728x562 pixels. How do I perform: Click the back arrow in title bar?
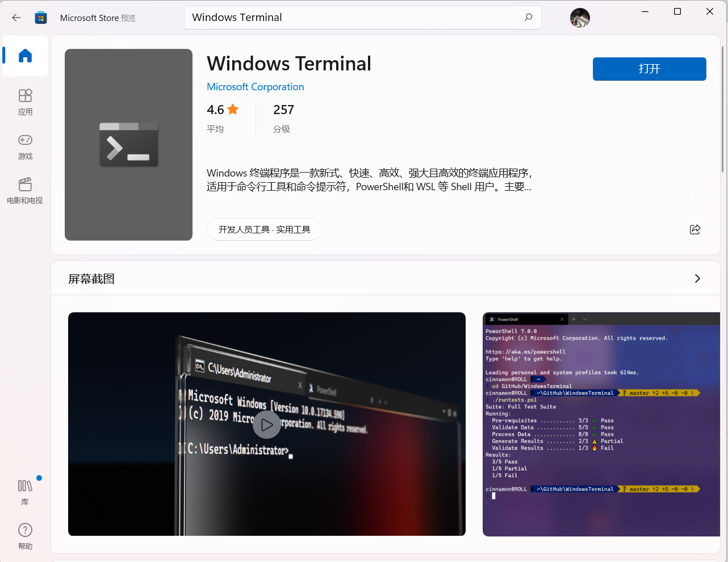pos(16,18)
